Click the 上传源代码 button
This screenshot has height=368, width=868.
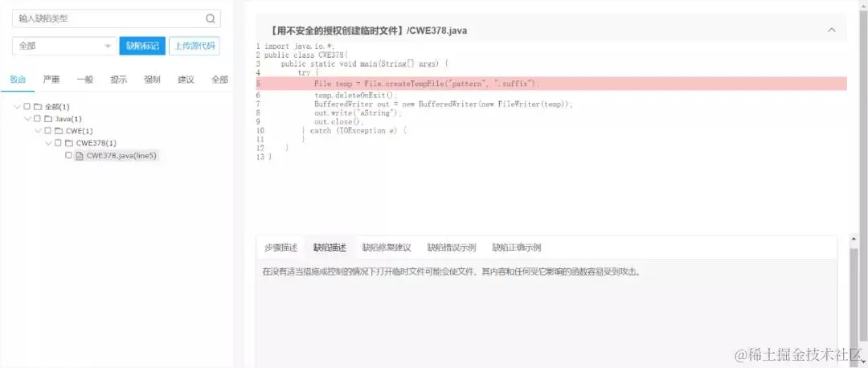pos(194,46)
